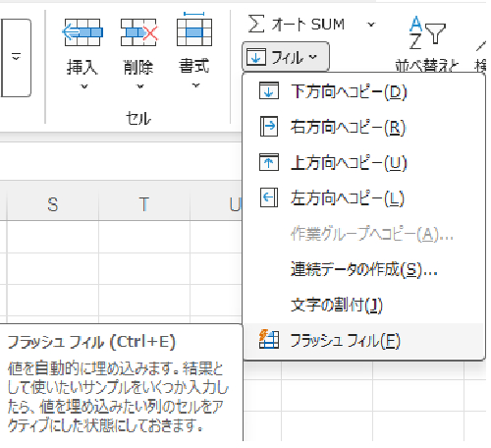
Task: Click first cell under column T
Action: pos(144,237)
